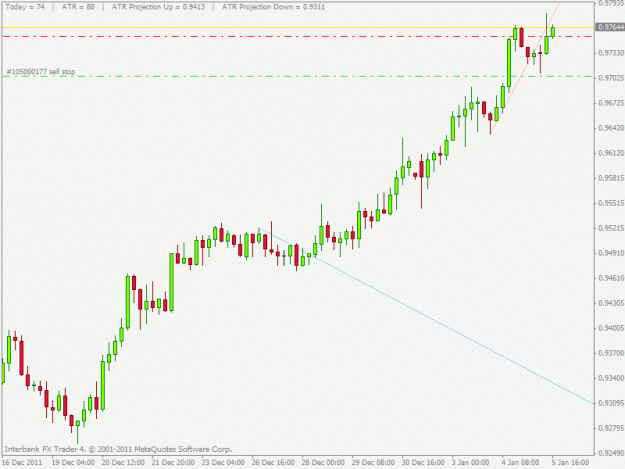
Task: Click the 0.94005 price scale value
Action: click(x=611, y=328)
